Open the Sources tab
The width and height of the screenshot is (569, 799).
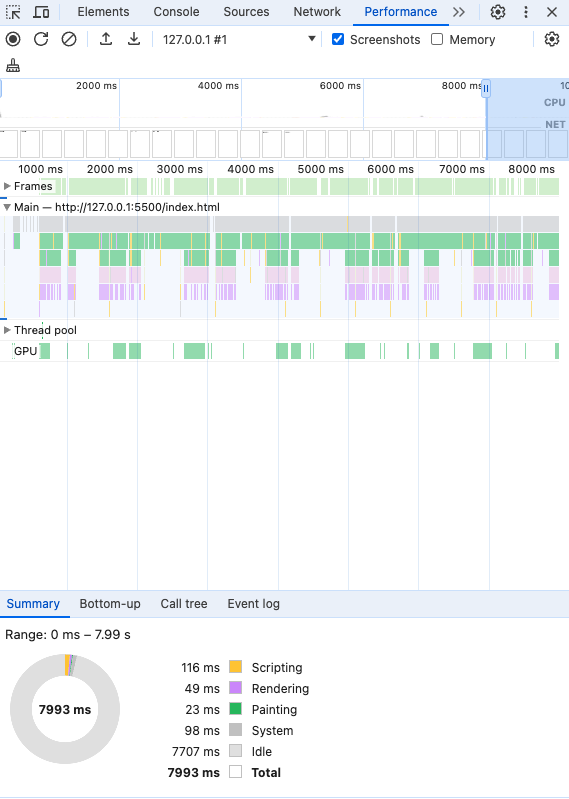[x=246, y=12]
